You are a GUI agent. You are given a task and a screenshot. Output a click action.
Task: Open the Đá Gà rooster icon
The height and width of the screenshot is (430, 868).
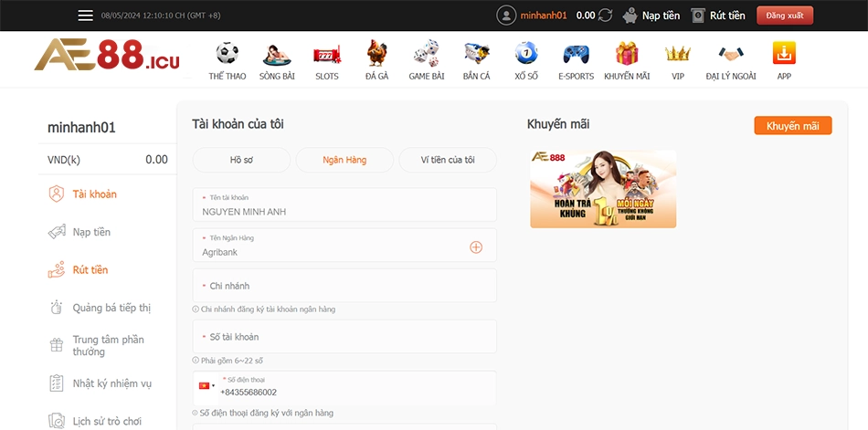[376, 54]
